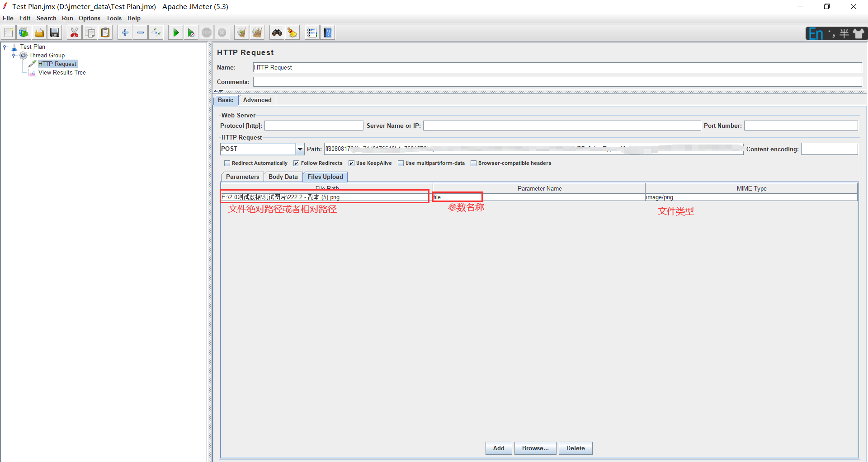Click the Thread Group gear icon
Viewport: 868px width, 462px height.
[24, 56]
